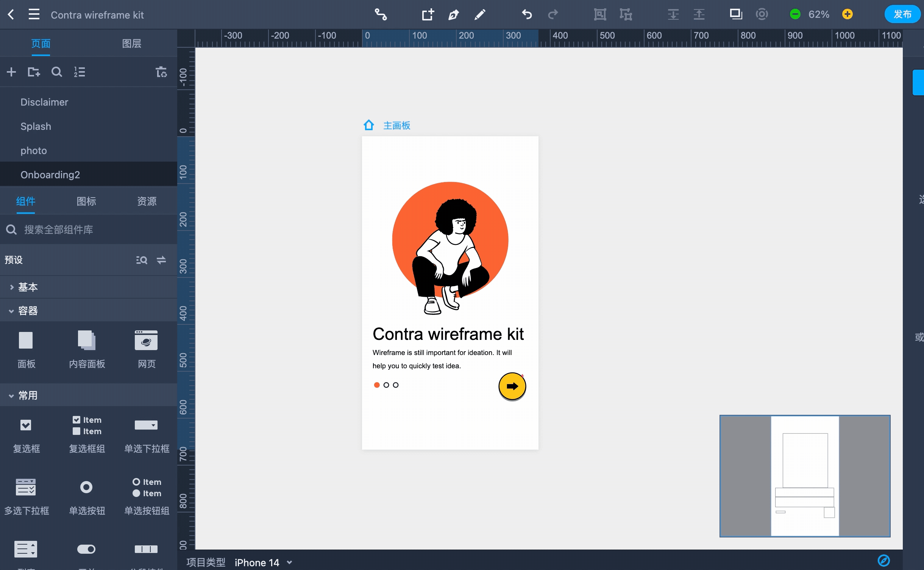924x570 pixels.
Task: Click the toggle switch component icon
Action: pos(86,549)
